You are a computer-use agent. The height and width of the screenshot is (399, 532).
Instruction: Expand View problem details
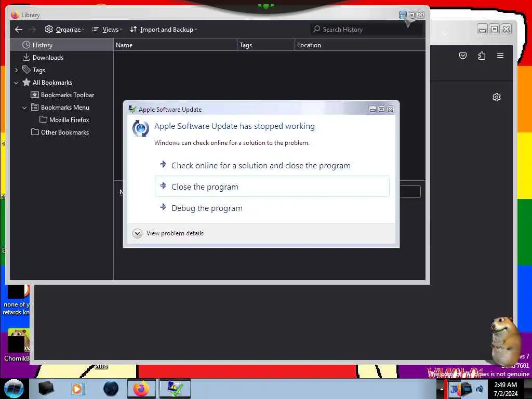[x=168, y=233]
